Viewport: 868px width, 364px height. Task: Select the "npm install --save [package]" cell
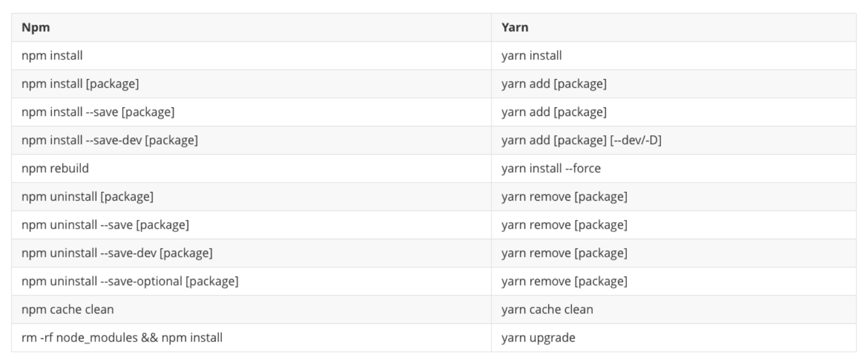[98, 112]
